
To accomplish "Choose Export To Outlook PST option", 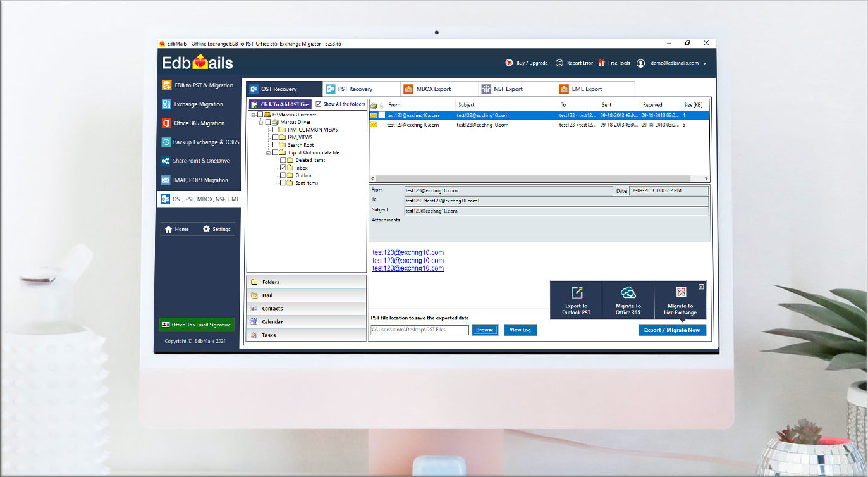I will 576,300.
